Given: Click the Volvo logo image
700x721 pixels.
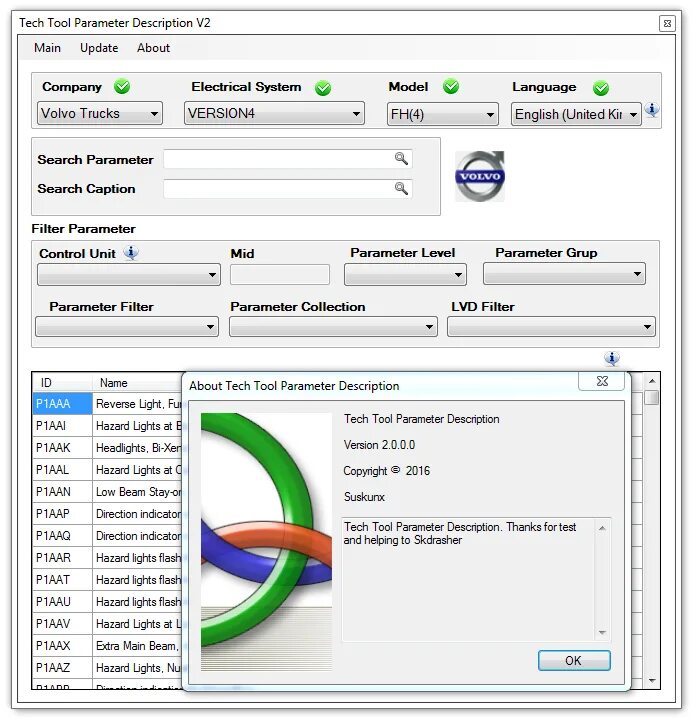Looking at the screenshot, I should click(480, 176).
